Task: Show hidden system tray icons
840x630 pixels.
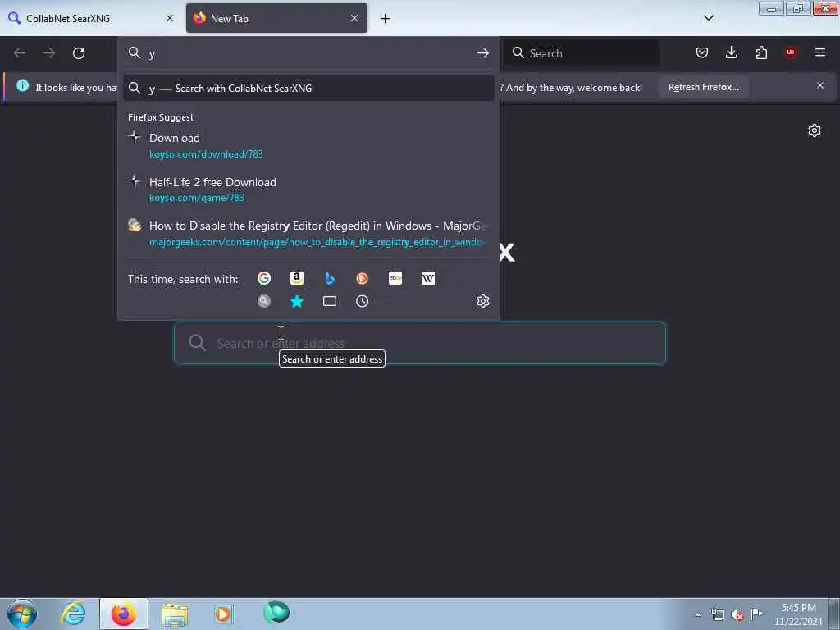Action: click(697, 614)
